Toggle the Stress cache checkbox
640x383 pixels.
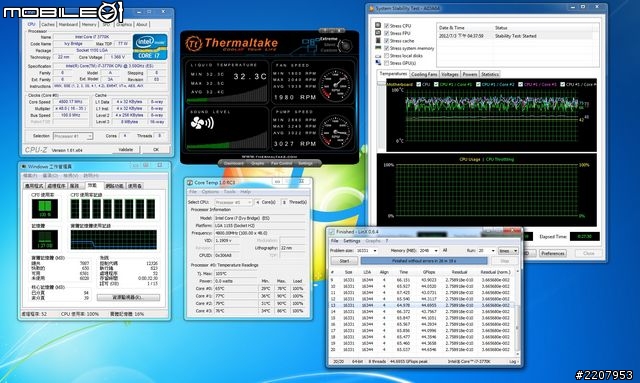[387, 41]
